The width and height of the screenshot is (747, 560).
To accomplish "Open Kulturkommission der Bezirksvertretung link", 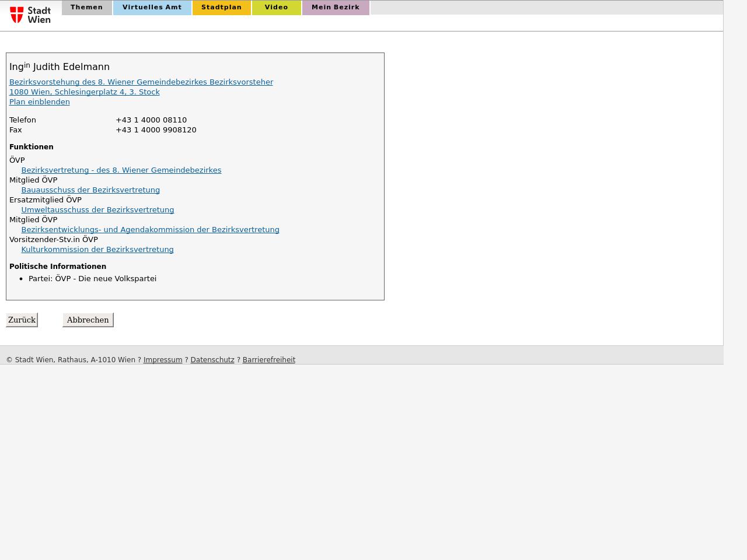I will pos(97,250).
